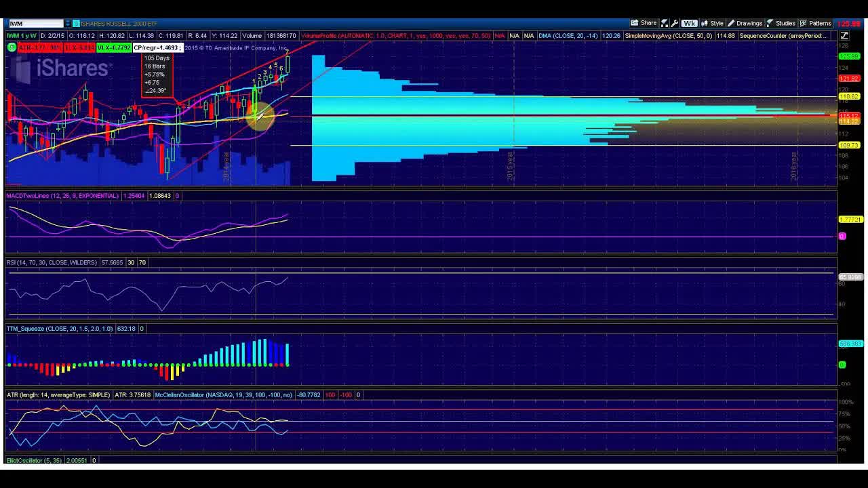868x488 pixels.
Task: Click the red last price 125.99 at top right
Action: (x=849, y=24)
